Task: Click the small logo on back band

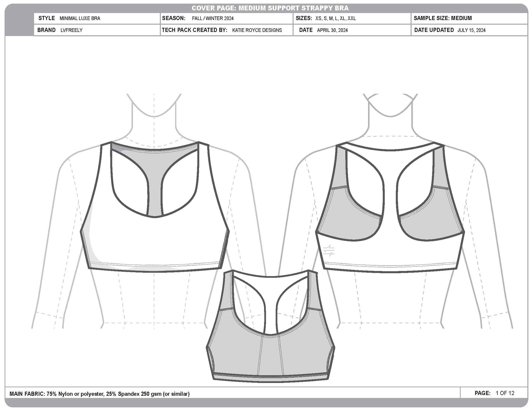Action: 329,250
